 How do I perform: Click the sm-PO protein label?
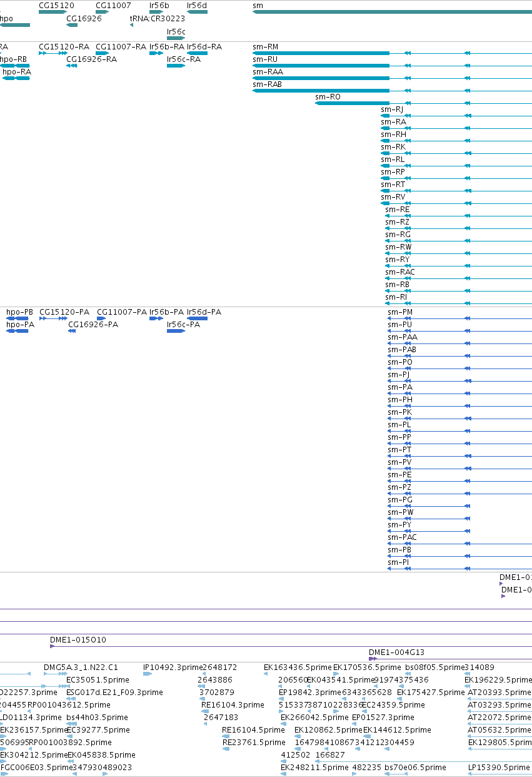(x=400, y=362)
